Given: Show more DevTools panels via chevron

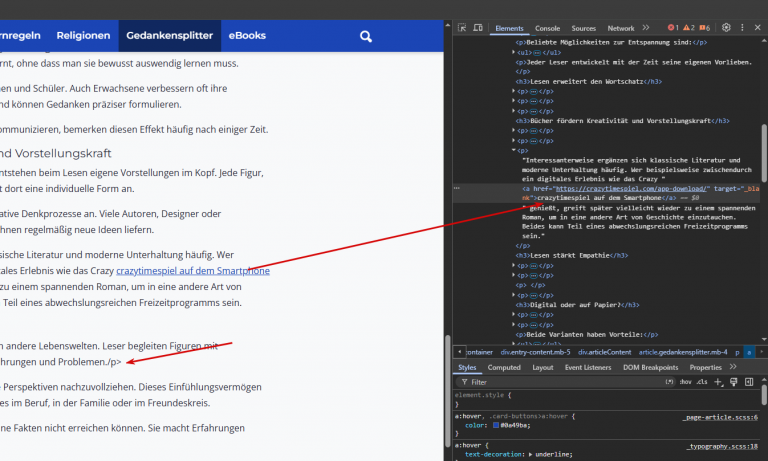Looking at the screenshot, I should pos(646,28).
